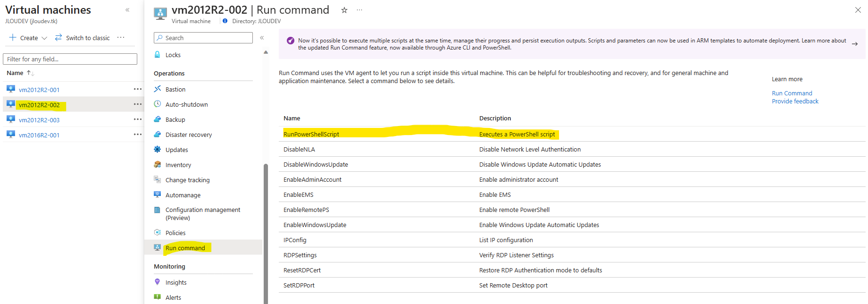Open the context menu for vm2012R2-002
Image resolution: width=868 pixels, height=304 pixels.
[x=137, y=104]
